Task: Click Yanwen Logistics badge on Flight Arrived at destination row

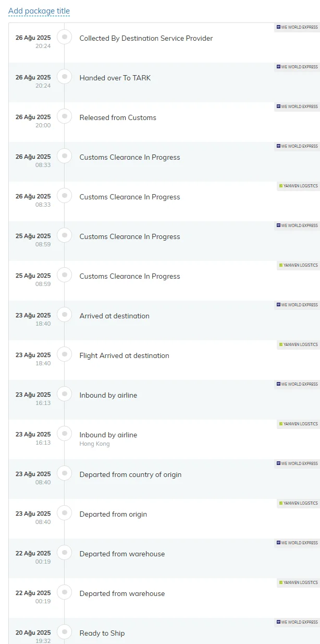Action: click(x=298, y=344)
